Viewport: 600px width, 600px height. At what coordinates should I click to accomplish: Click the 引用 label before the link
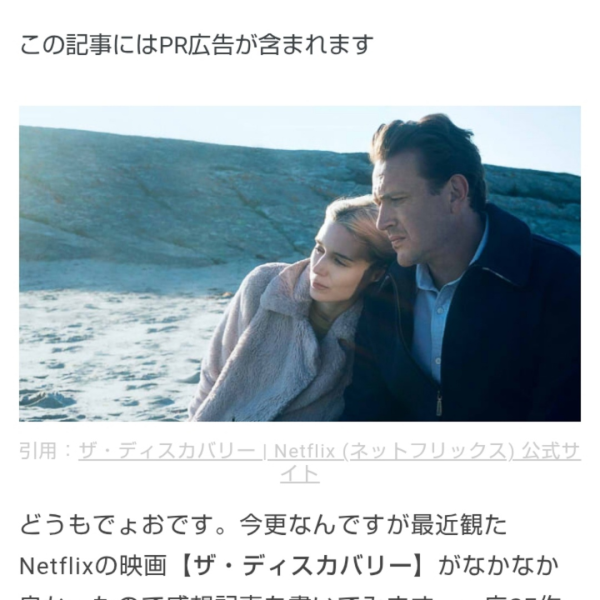click(38, 451)
